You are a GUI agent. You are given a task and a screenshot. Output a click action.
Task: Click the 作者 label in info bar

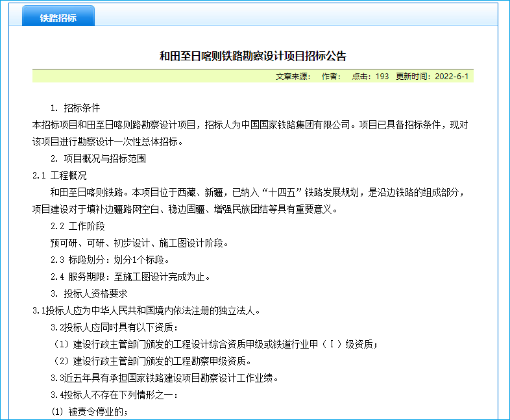pos(331,77)
